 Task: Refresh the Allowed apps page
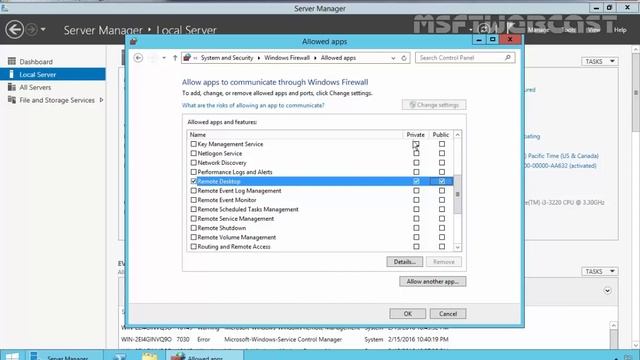(x=404, y=58)
